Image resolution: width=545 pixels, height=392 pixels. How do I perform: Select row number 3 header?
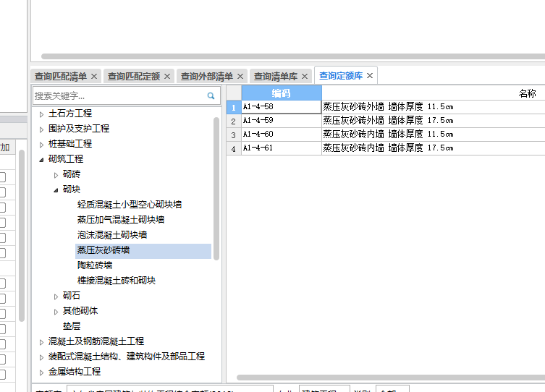point(234,135)
